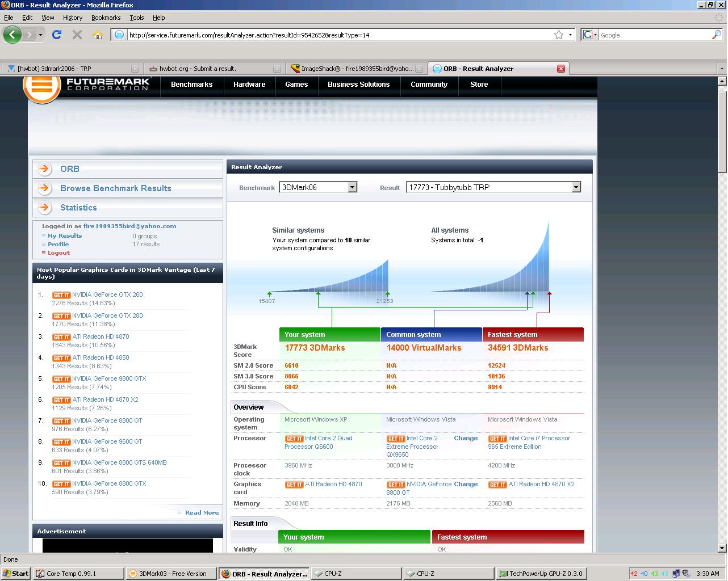Click in the URL address bar

[x=340, y=35]
